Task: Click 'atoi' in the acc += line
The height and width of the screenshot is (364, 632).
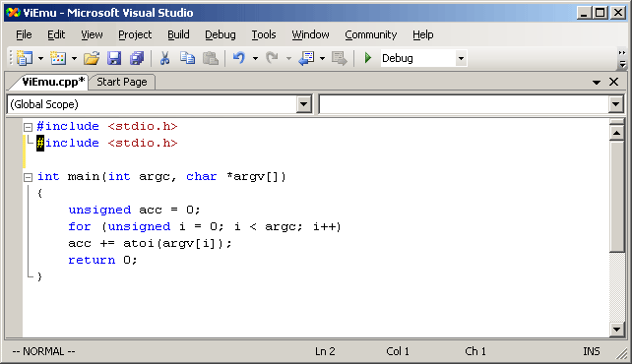Action: coord(139,243)
